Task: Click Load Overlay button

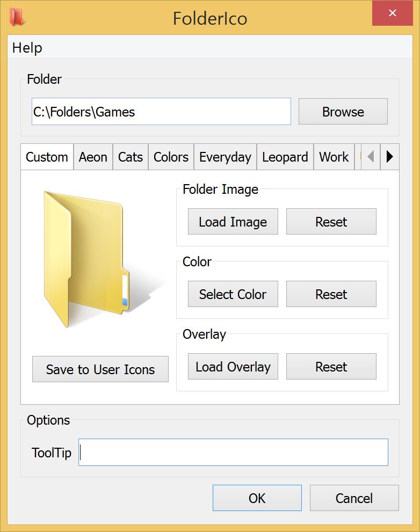Action: click(233, 367)
